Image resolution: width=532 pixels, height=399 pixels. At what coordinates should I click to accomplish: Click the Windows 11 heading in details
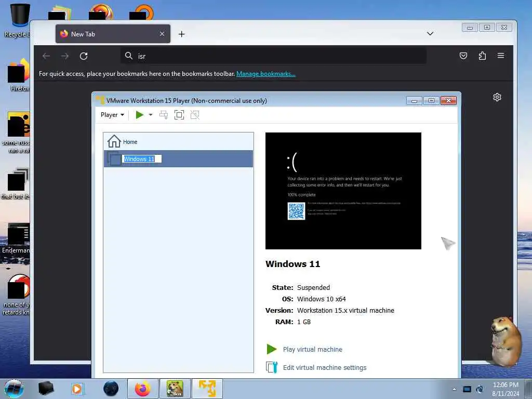coord(293,264)
